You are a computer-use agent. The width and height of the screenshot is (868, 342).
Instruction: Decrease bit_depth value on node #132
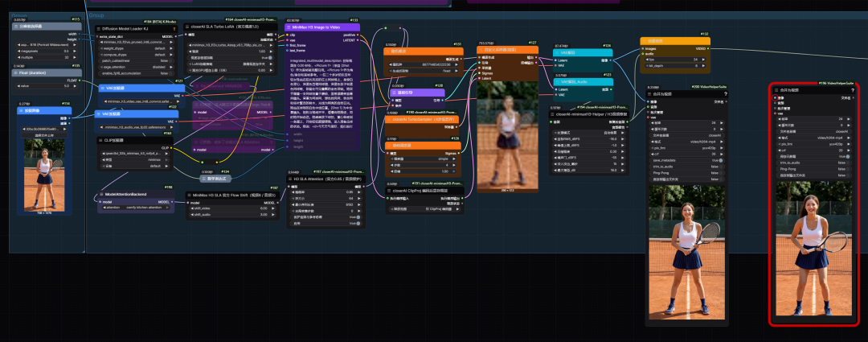pos(645,65)
